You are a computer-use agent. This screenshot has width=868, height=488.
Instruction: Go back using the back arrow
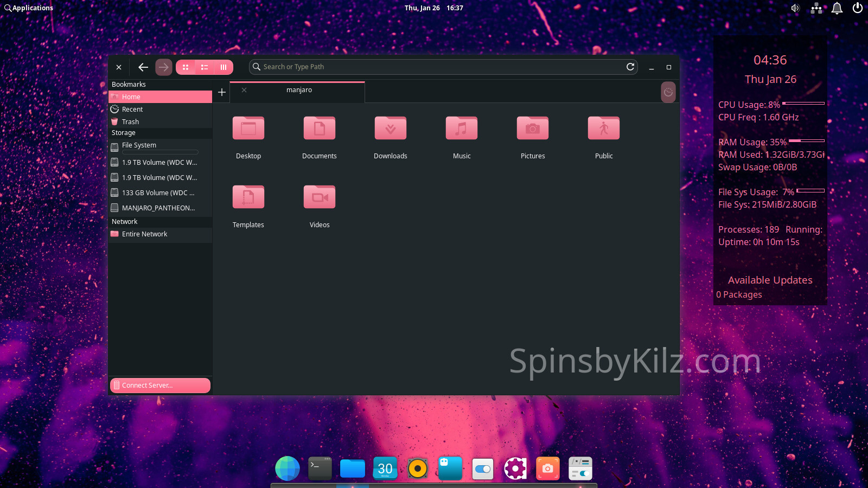pos(143,67)
